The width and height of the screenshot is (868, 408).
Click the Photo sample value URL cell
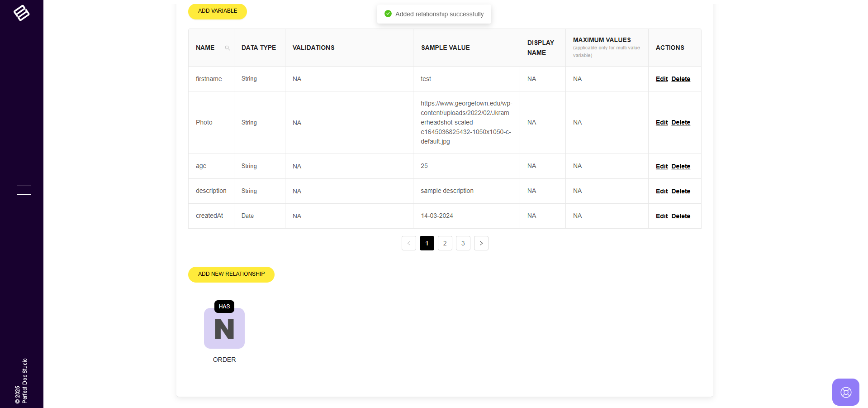click(466, 122)
